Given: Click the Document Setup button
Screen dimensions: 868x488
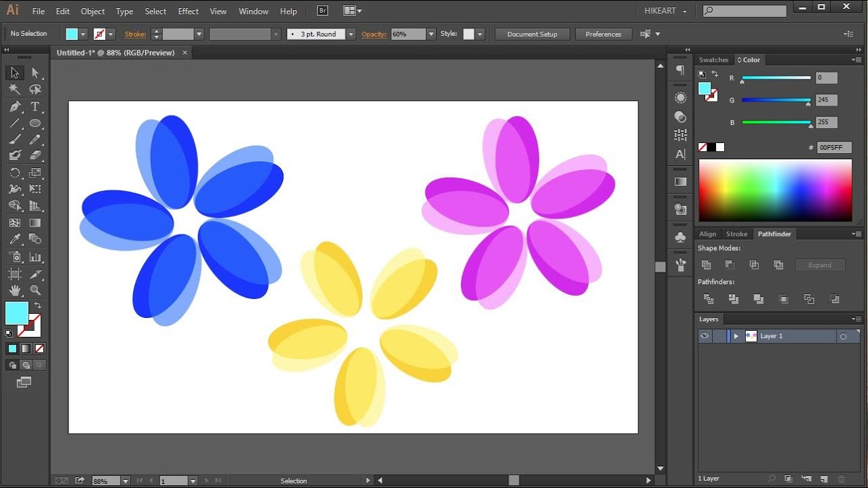Looking at the screenshot, I should pos(532,34).
